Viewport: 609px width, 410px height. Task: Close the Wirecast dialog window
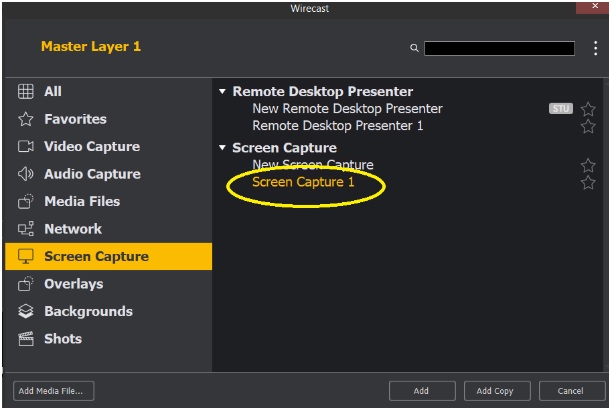coord(595,7)
